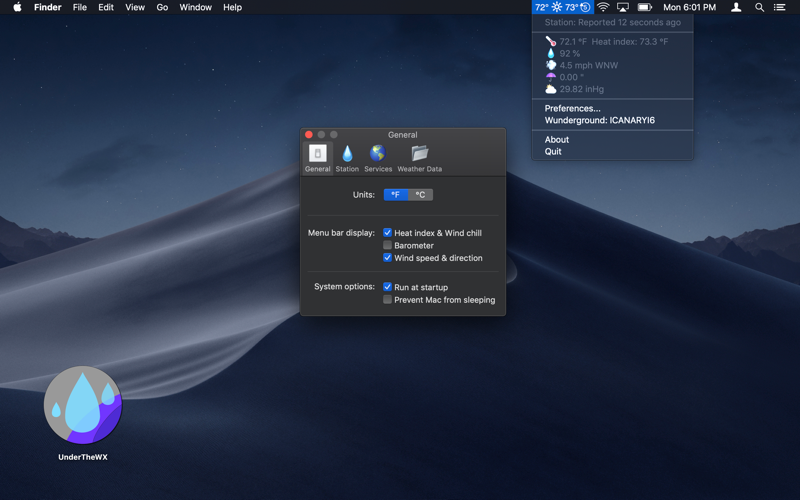The width and height of the screenshot is (800, 500).
Task: Click the 29.82 inHg pressure reading
Action: coord(581,89)
